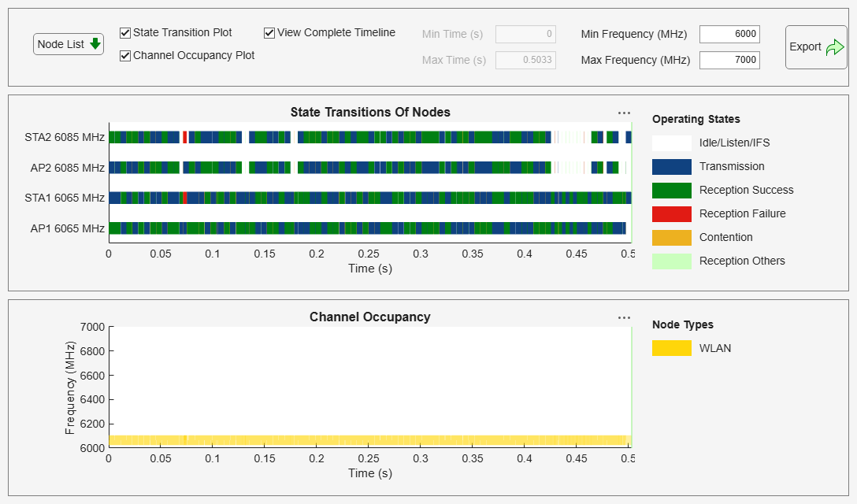Click the green Export arrow icon
857x504 pixels.
point(835,47)
